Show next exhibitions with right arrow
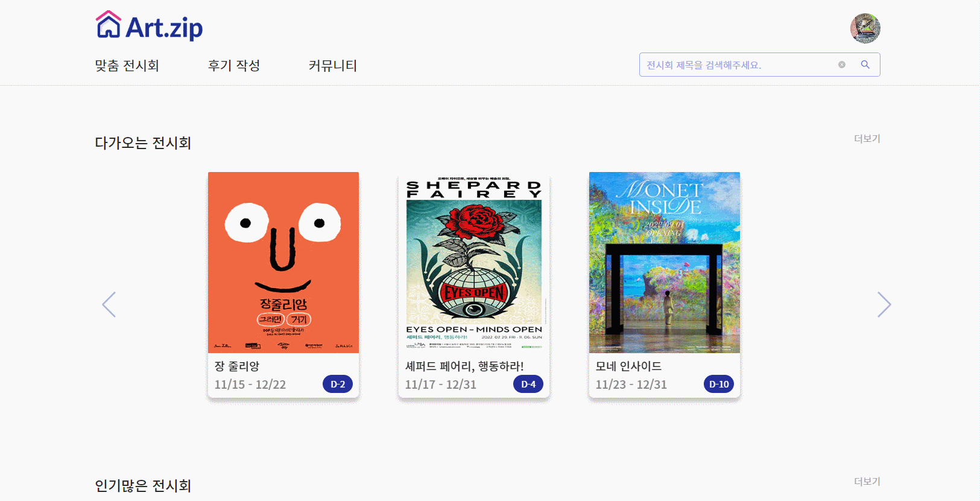Image resolution: width=980 pixels, height=501 pixels. click(884, 304)
